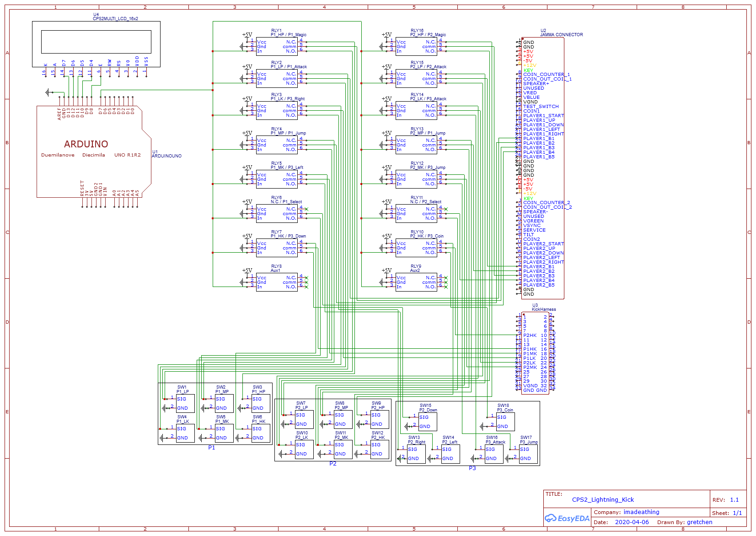Select relay RLY9 Aux2
This screenshot has height=536, width=756.
tap(416, 282)
